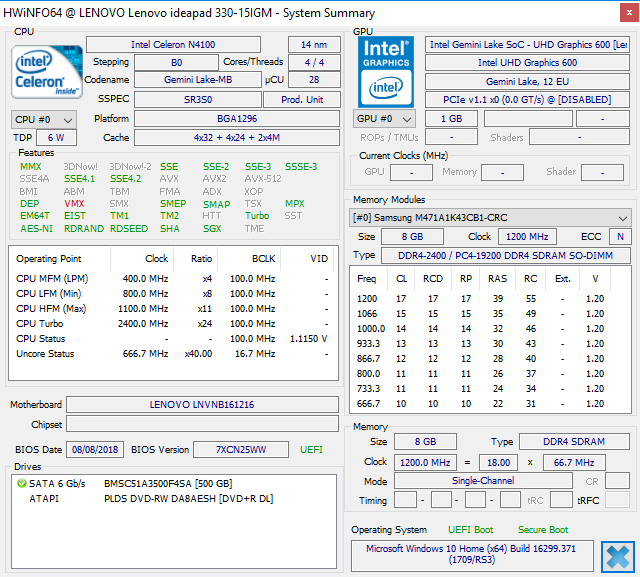This screenshot has width=640, height=577.
Task: Select the CPU HFM (Max) operating point row
Action: [173, 309]
